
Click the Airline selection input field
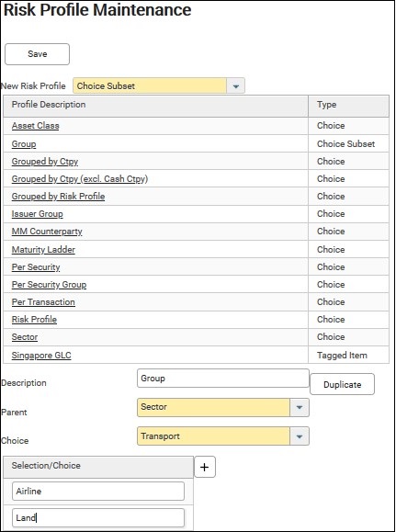(98, 491)
